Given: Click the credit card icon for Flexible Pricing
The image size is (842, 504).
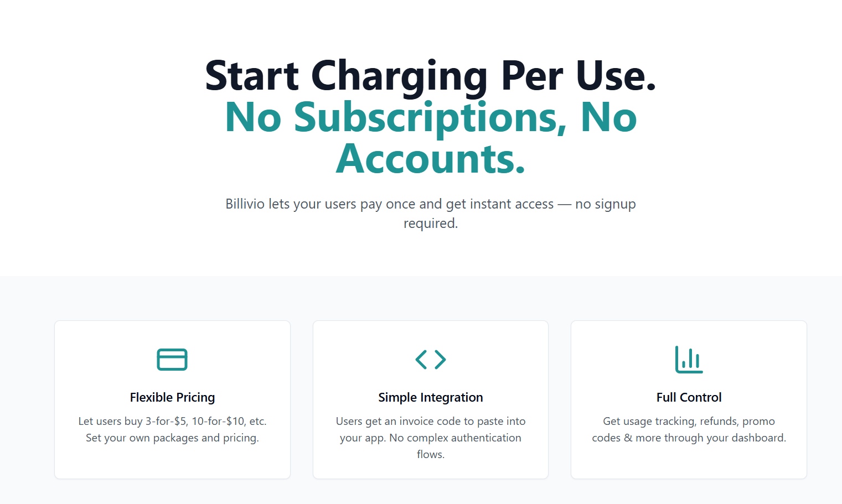Looking at the screenshot, I should 172,360.
